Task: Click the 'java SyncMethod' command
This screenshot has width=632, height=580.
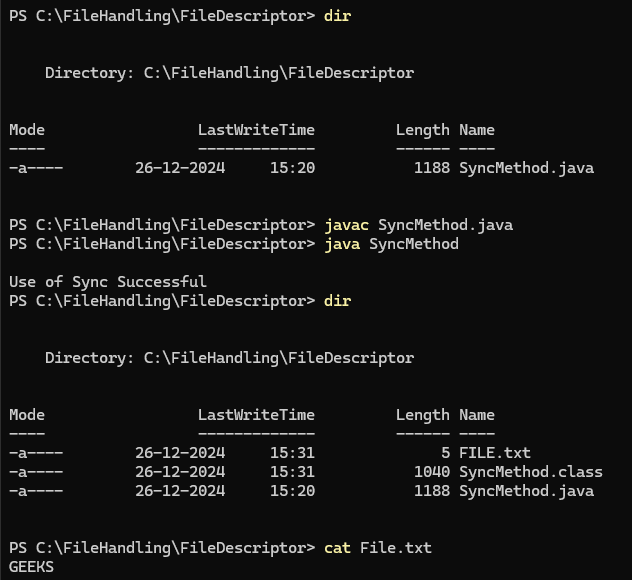Action: [x=391, y=244]
